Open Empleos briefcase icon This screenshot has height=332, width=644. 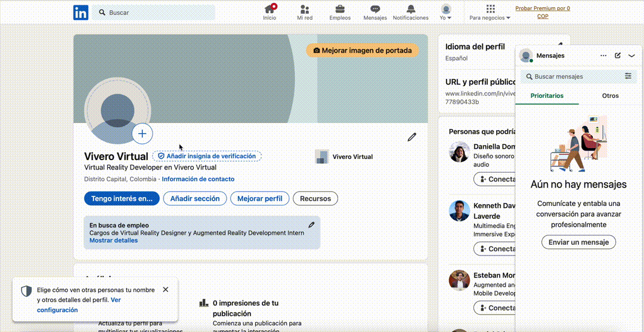point(340,13)
